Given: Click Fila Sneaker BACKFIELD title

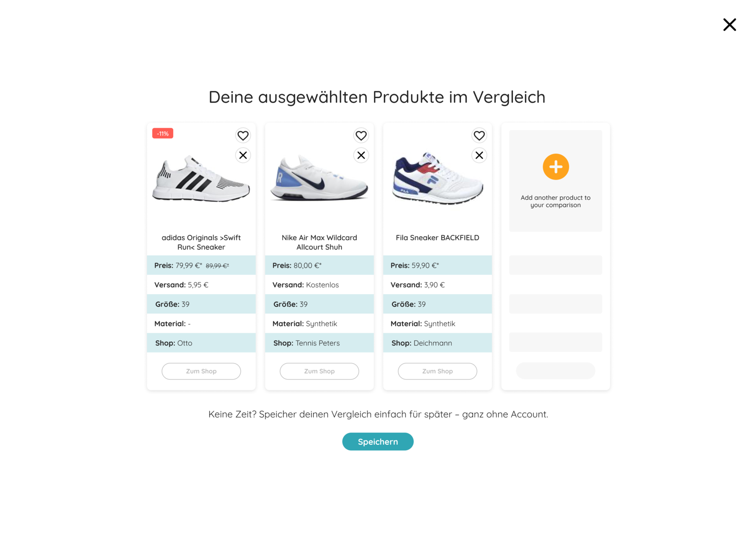Looking at the screenshot, I should [437, 237].
